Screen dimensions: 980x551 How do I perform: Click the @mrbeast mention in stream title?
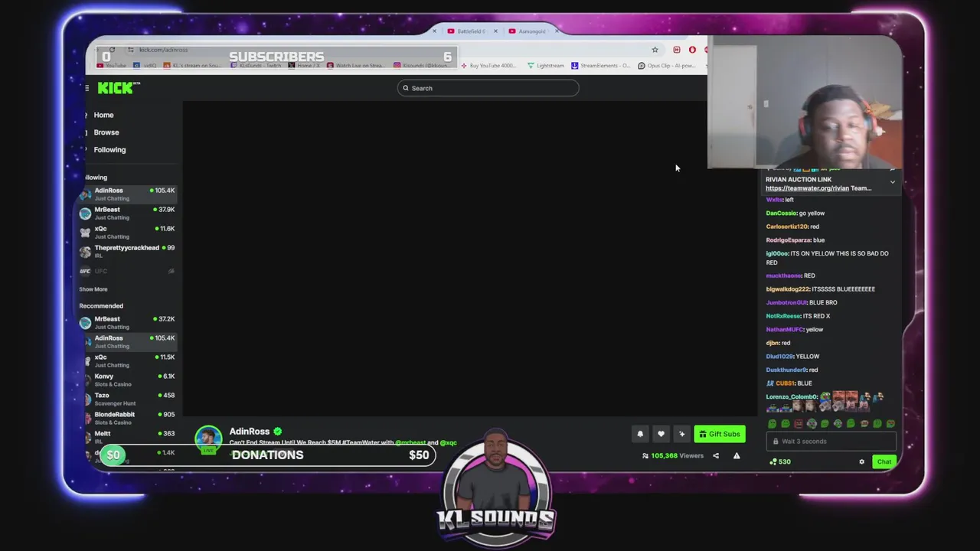click(x=410, y=443)
